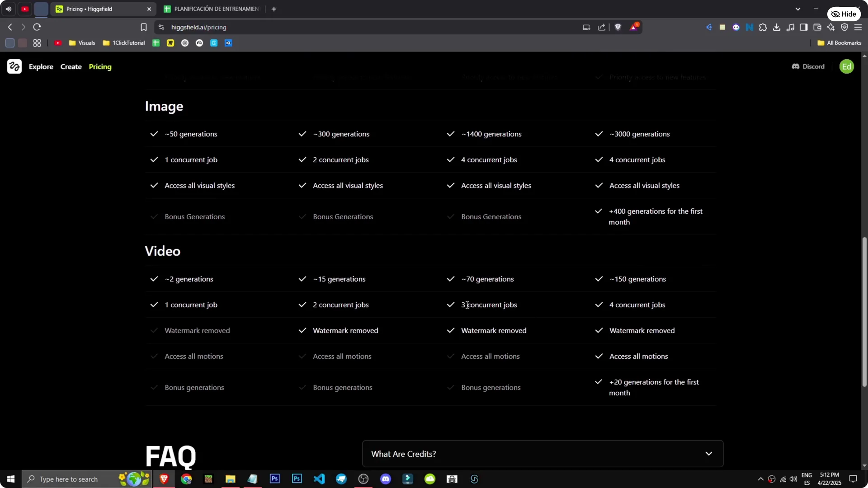Mute the speaker icon on the playing tab

click(x=8, y=9)
